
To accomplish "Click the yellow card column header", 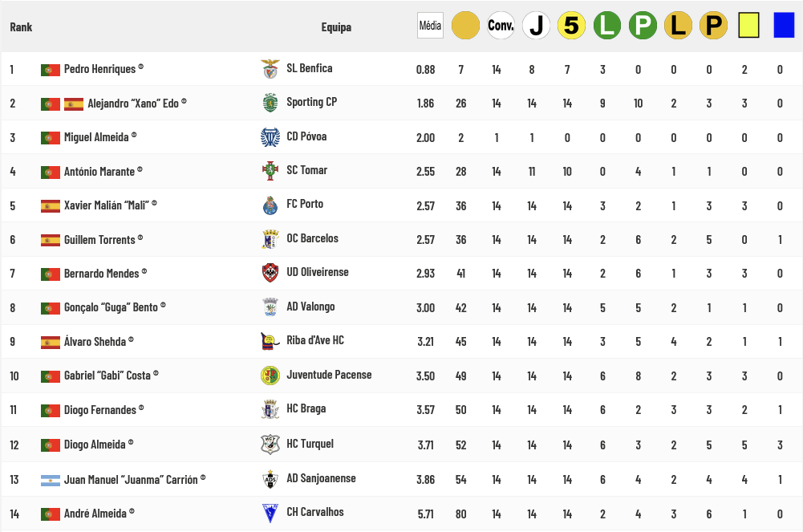I will [748, 26].
